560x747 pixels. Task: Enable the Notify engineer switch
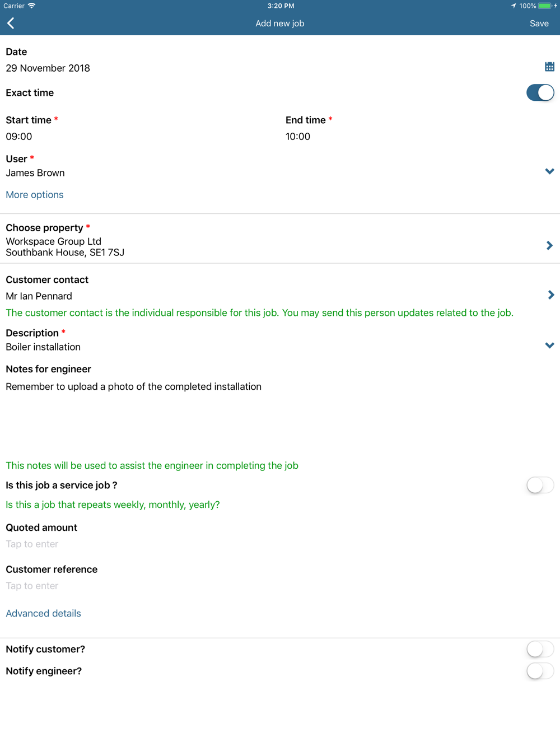click(540, 671)
